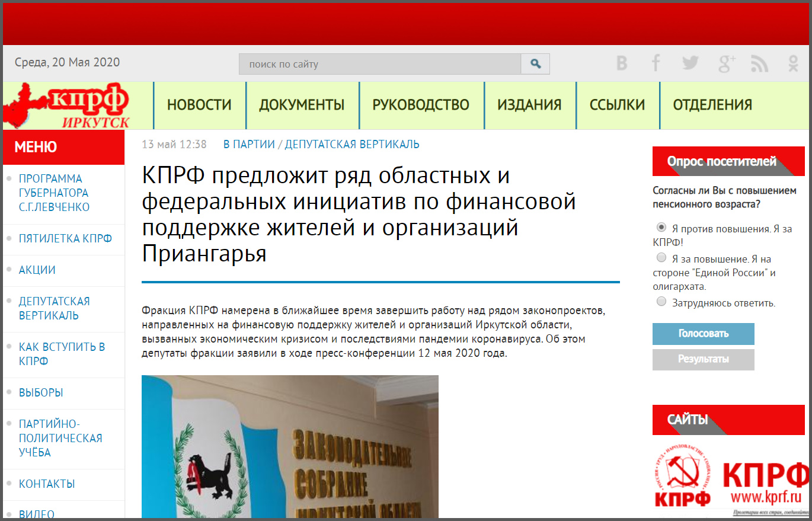Open 'Партийно-политическая учёба' sidebar link
Viewport: 812px width, 521px height.
tap(60, 439)
